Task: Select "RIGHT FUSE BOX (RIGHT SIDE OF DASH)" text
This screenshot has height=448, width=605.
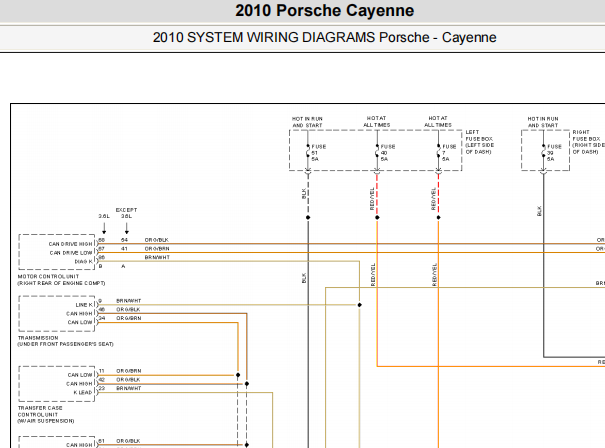Action: coord(588,142)
